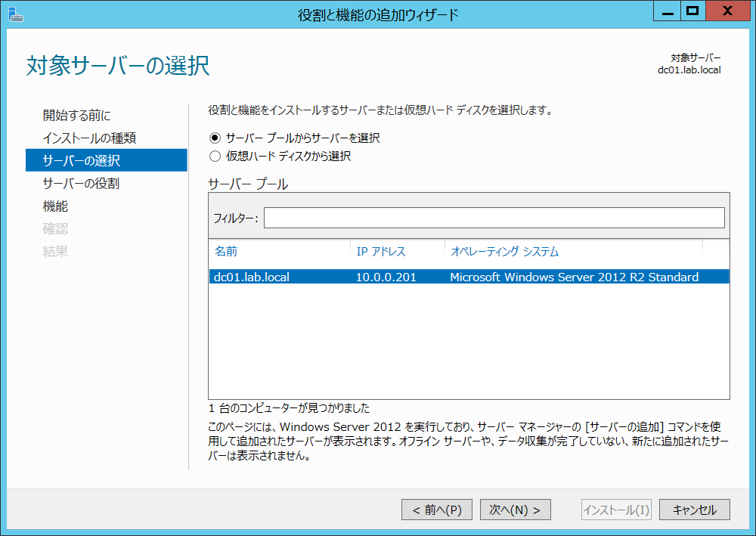The image size is (756, 536).
Task: Click inside the empty server pool area
Action: click(469, 340)
